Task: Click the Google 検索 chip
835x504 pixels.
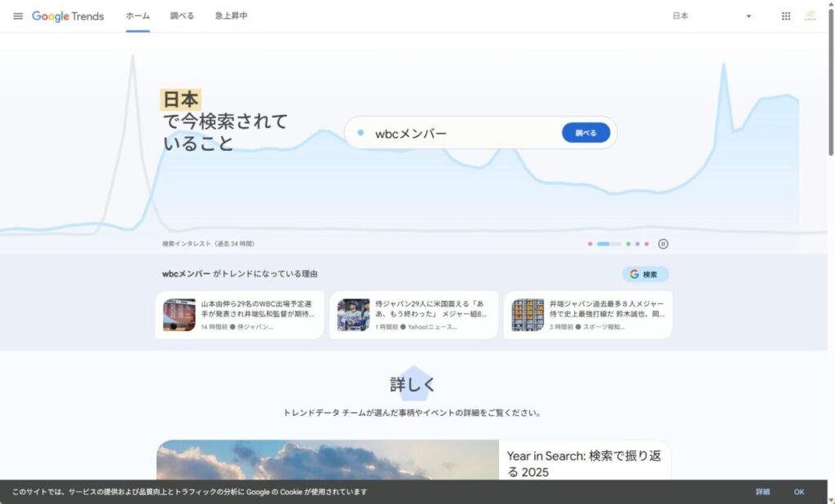Action: [645, 275]
